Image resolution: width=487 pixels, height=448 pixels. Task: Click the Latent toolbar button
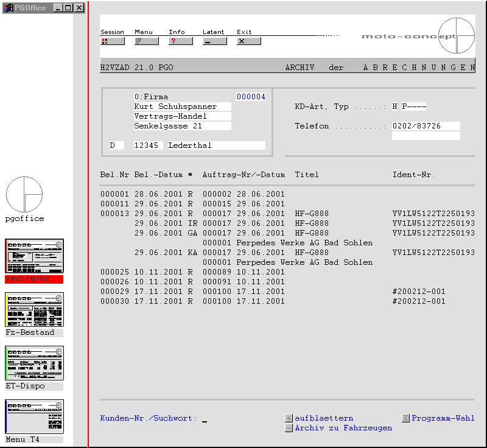[x=214, y=41]
